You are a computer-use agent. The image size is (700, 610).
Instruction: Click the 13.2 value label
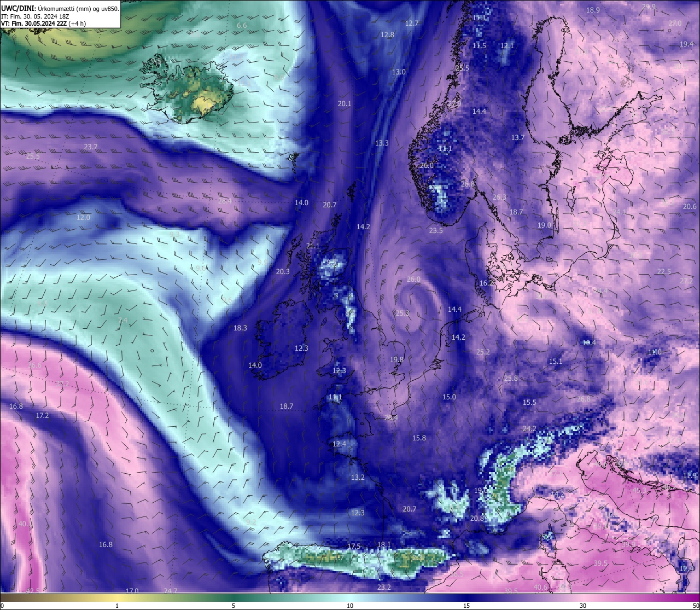tap(358, 478)
